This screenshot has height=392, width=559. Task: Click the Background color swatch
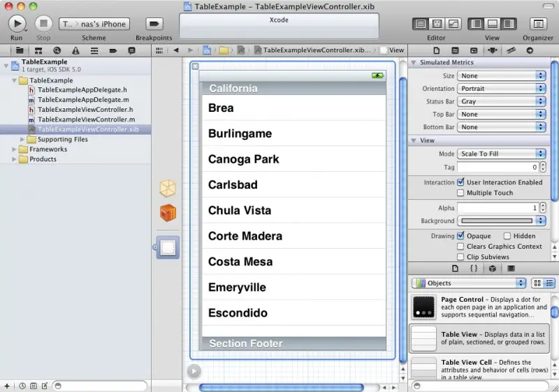495,221
